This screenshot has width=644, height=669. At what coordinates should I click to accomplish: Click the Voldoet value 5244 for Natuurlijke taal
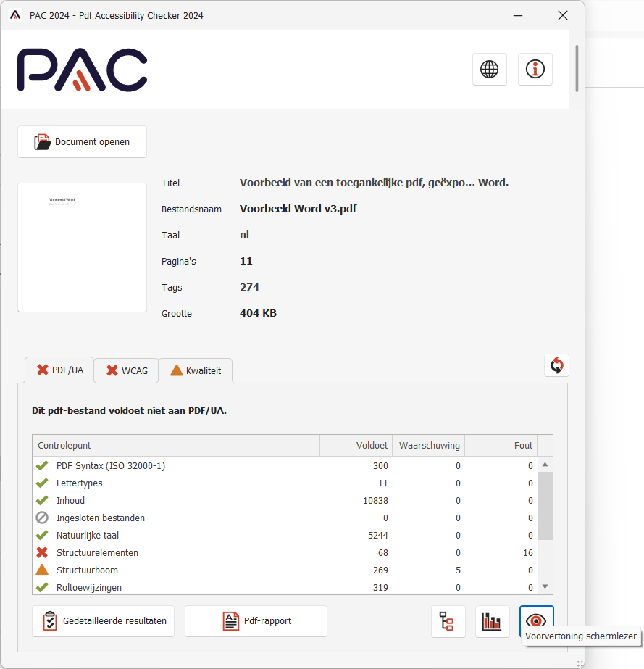[378, 535]
